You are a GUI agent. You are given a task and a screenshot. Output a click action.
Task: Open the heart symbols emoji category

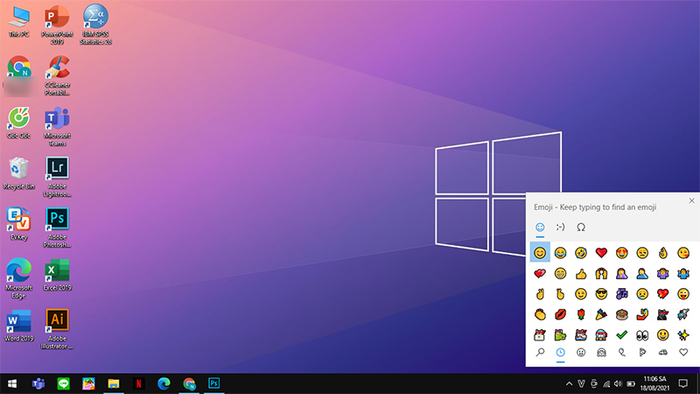683,353
